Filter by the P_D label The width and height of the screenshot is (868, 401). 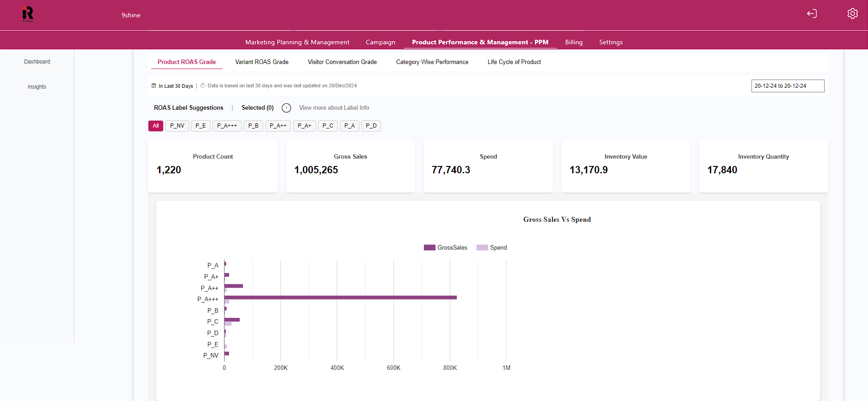[x=371, y=126]
